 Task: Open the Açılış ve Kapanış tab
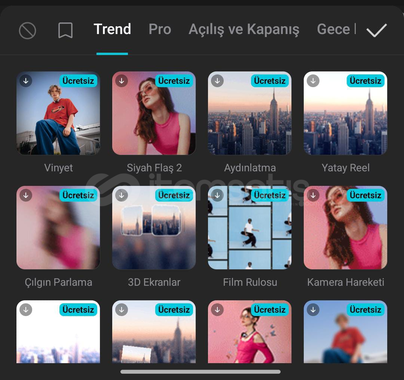pos(244,30)
